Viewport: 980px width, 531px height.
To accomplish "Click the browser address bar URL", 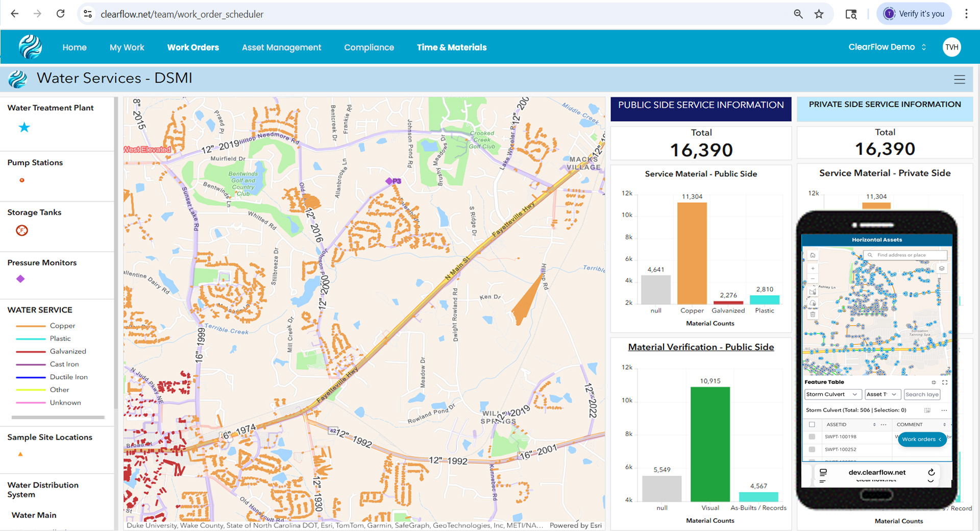I will tap(182, 14).
